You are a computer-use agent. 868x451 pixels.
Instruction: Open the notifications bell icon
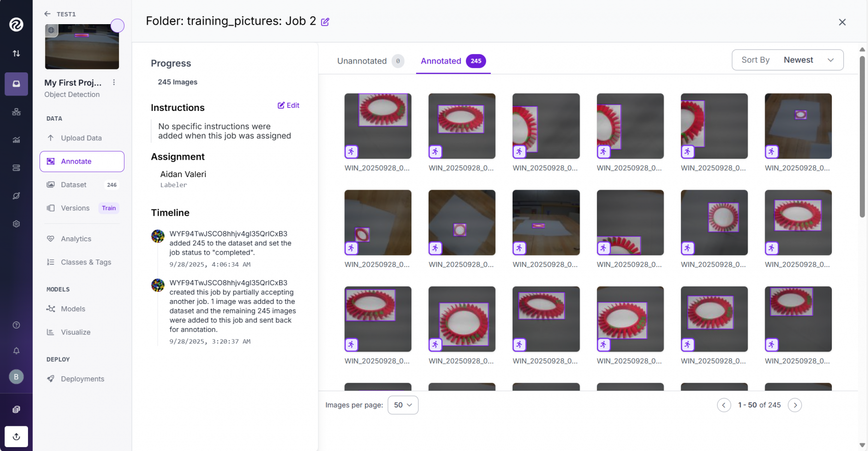[16, 351]
